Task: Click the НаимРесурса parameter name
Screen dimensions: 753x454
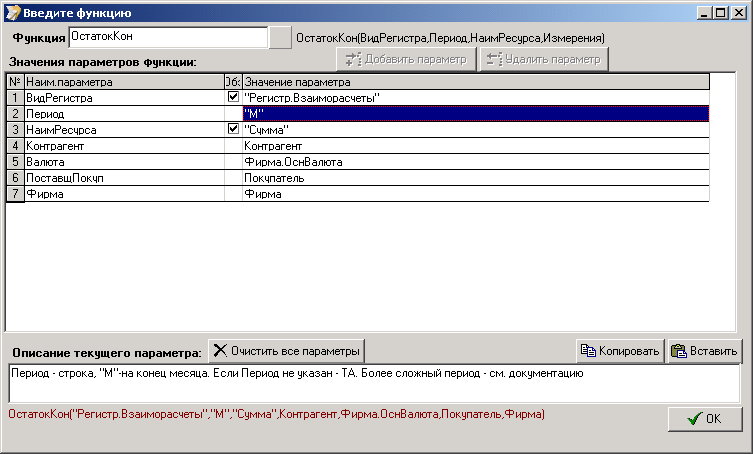Action: click(61, 130)
